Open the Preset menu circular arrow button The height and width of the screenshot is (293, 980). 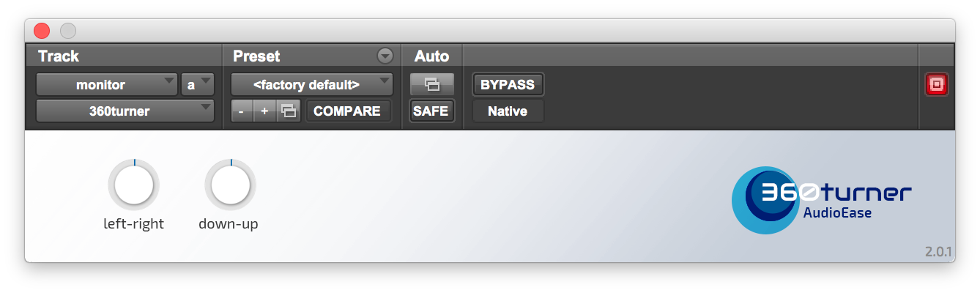385,56
